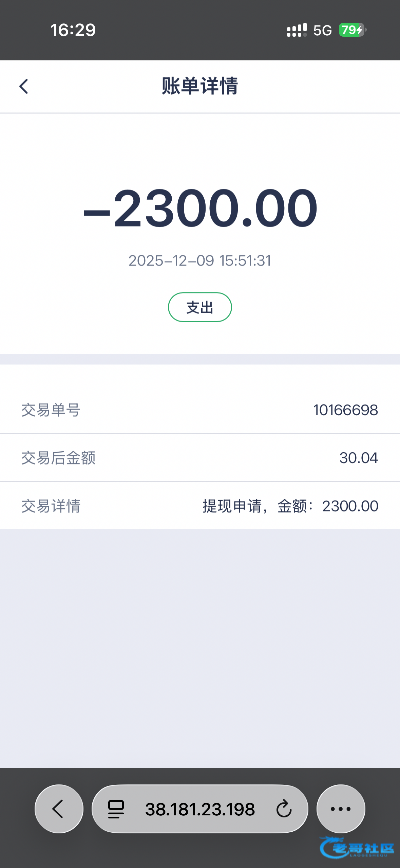Select the 交易后金额 row label

[58, 458]
